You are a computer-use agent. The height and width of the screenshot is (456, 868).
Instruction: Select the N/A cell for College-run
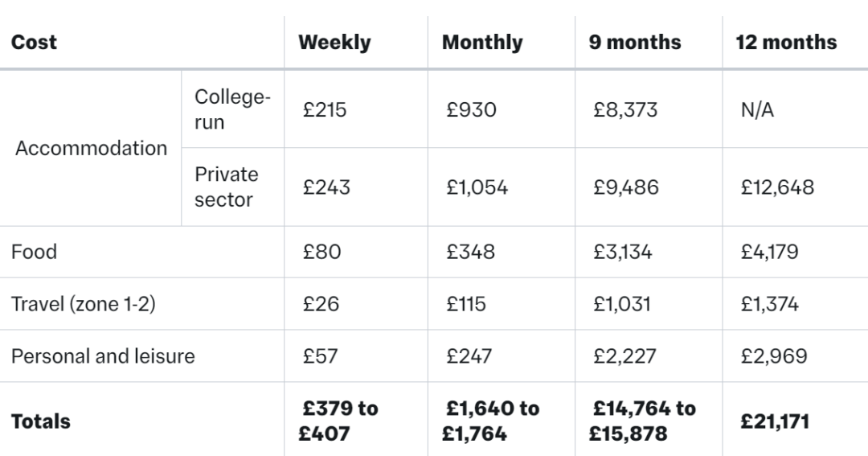pyautogui.click(x=757, y=110)
